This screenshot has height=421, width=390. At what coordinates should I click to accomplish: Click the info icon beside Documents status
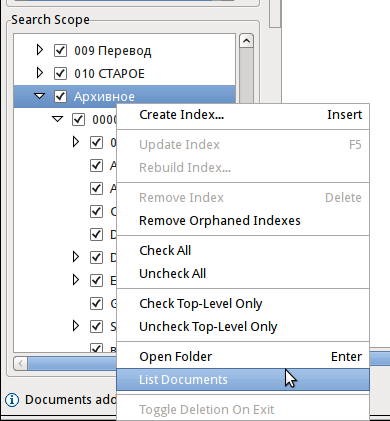(12, 399)
